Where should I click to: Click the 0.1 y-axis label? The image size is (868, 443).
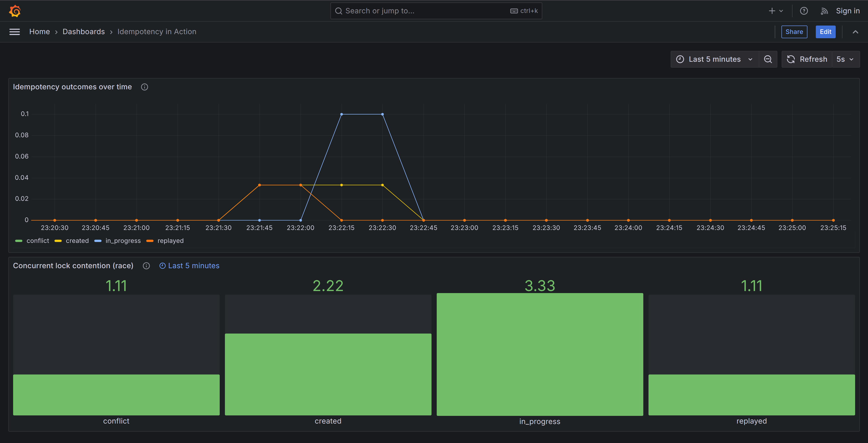click(x=25, y=114)
